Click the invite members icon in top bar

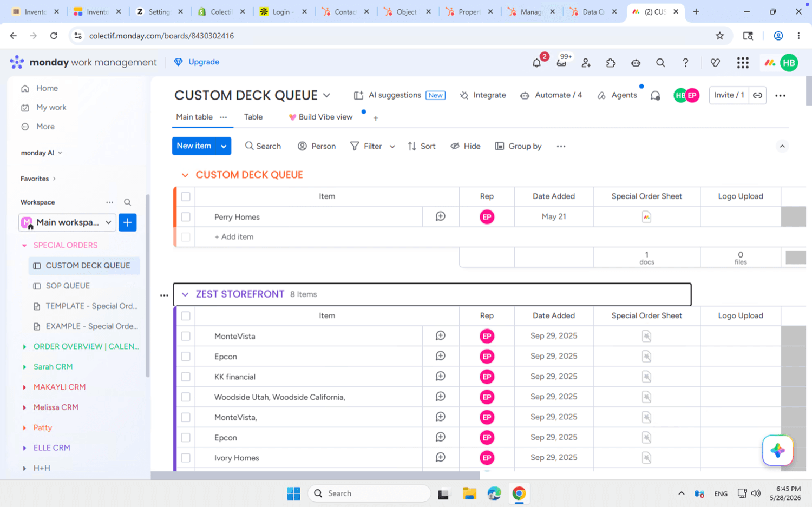(x=586, y=63)
